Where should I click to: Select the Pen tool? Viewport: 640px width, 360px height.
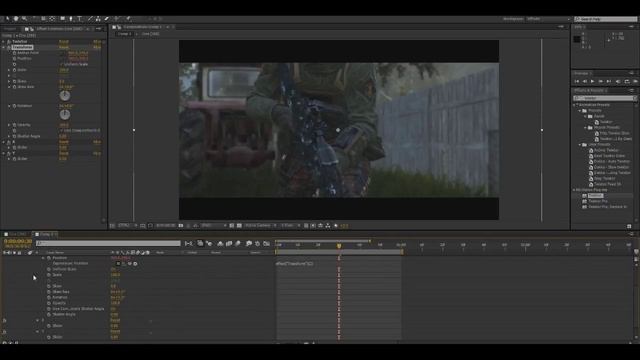point(71,19)
